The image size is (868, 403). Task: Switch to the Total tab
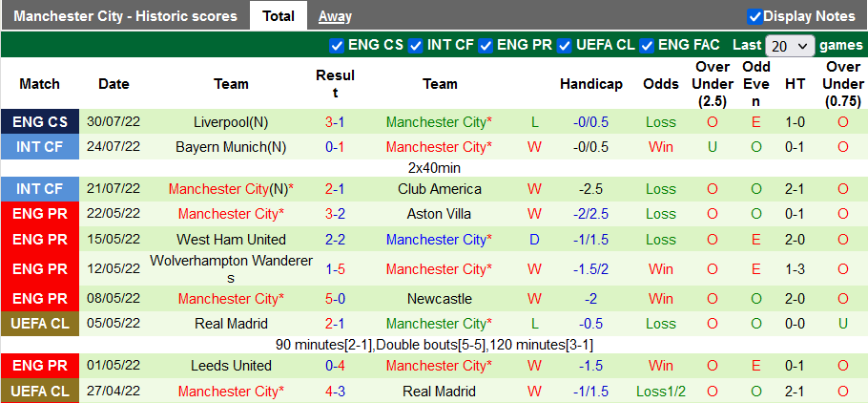(x=279, y=15)
